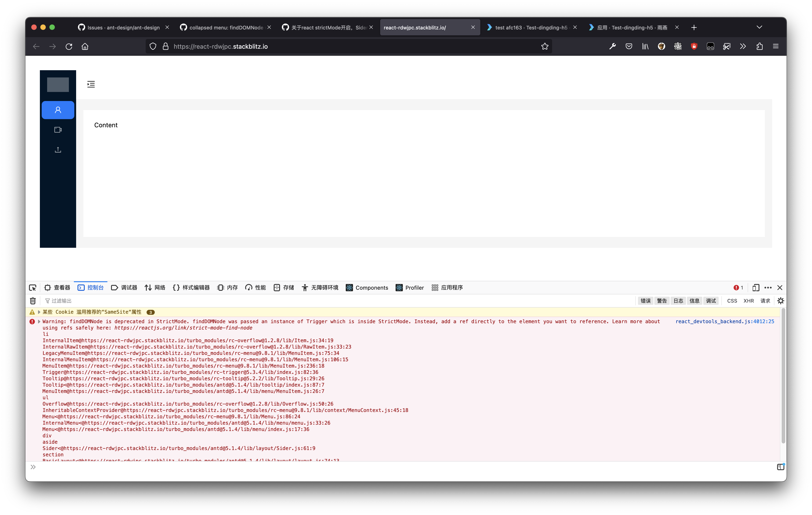Click the upload icon in the sidebar
The image size is (812, 515).
tap(58, 150)
